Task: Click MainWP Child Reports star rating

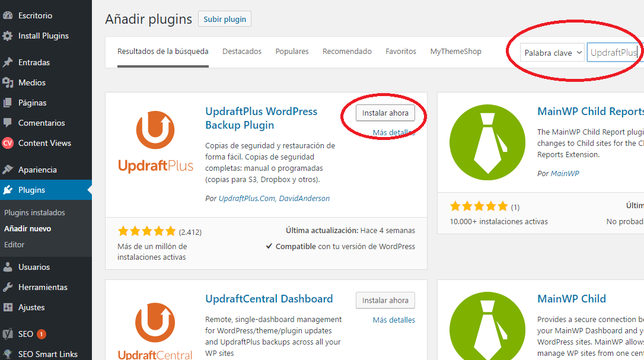Action: click(479, 206)
